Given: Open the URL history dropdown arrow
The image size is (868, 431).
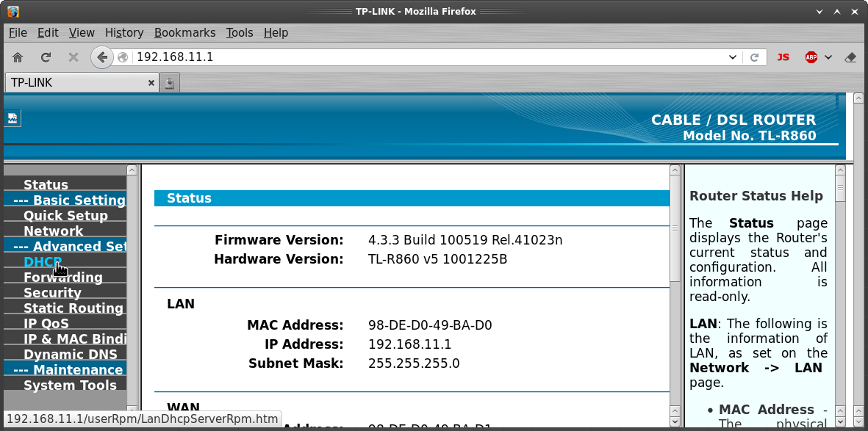Looking at the screenshot, I should click(x=732, y=57).
